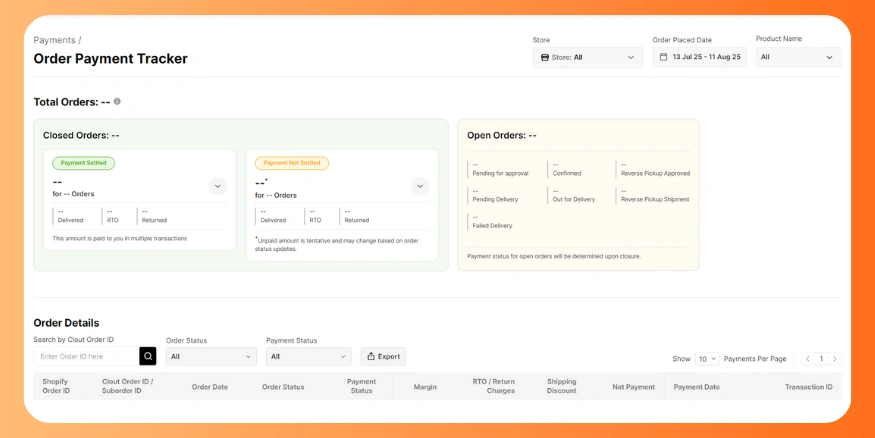Screen dimensions: 875x438
Task: Click the Payment Date column header
Action: (696, 387)
